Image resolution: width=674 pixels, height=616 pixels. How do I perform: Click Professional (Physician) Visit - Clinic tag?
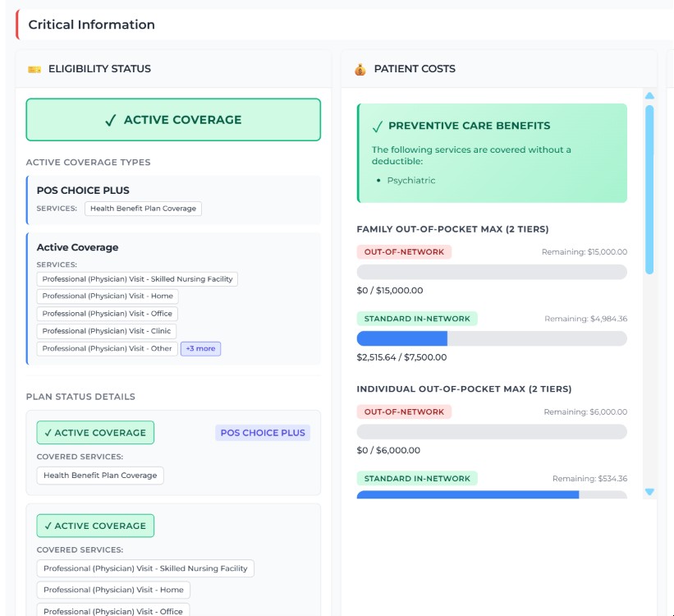pyautogui.click(x=107, y=331)
